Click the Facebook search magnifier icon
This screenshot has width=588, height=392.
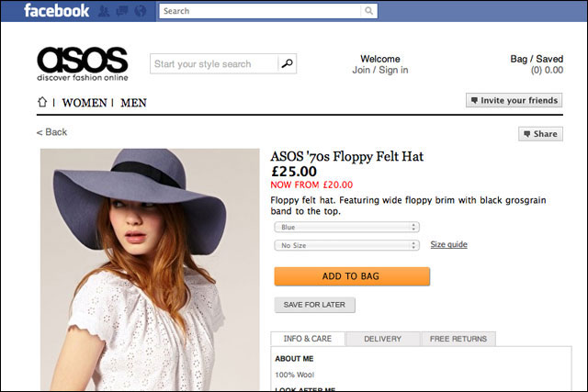tap(369, 11)
